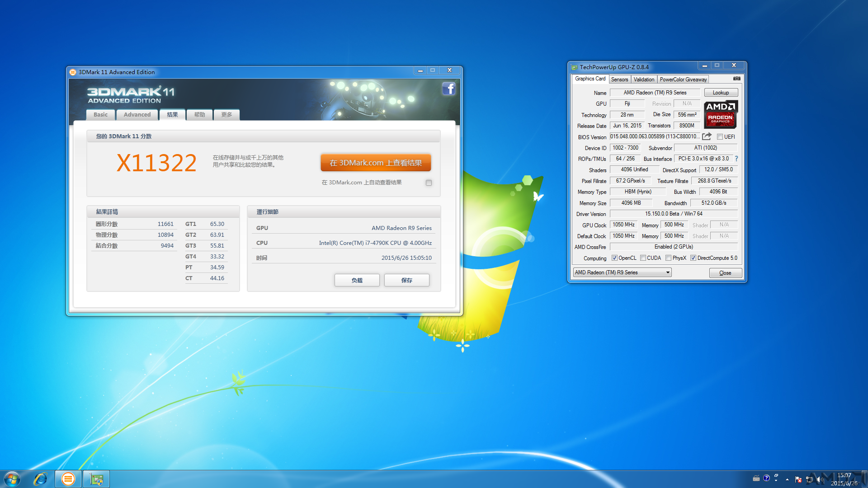Click the Shaders 4096 Unified value
The image size is (868, 488).
click(x=634, y=169)
